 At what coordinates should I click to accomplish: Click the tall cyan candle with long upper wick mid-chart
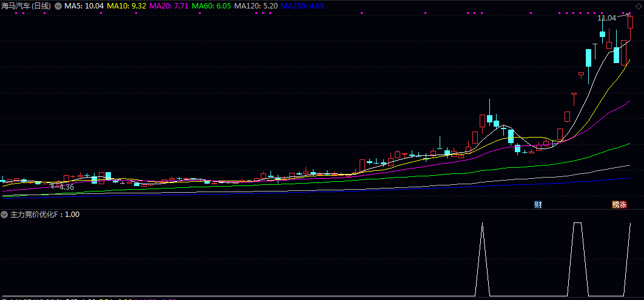tap(489, 118)
